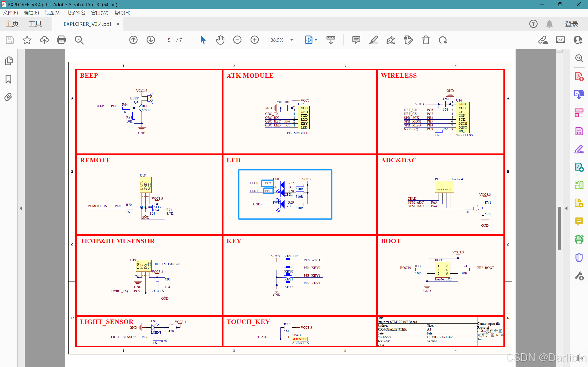Image resolution: width=588 pixels, height=367 pixels.
Task: Click the 登录 (Sign In) button
Action: pyautogui.click(x=572, y=24)
